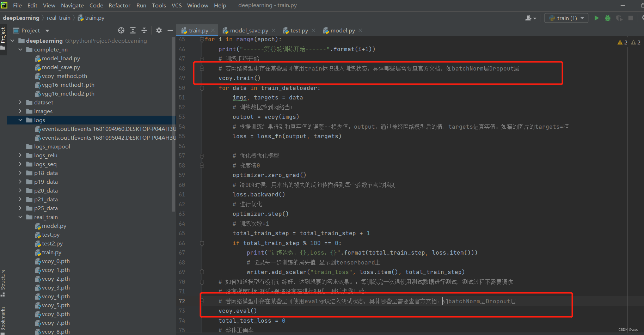Fold the if block at line 66

[202, 243]
